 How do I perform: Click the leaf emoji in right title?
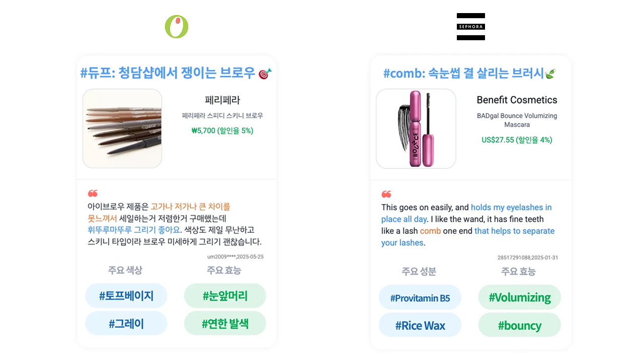[x=550, y=74]
